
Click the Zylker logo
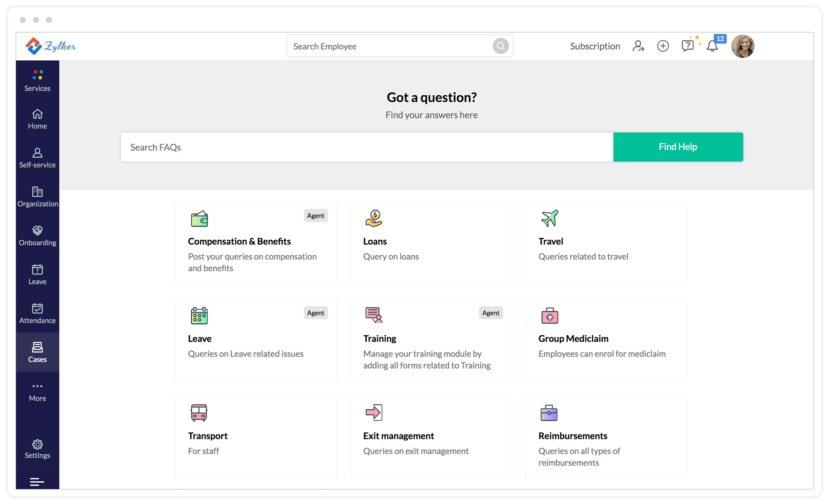tap(51, 46)
